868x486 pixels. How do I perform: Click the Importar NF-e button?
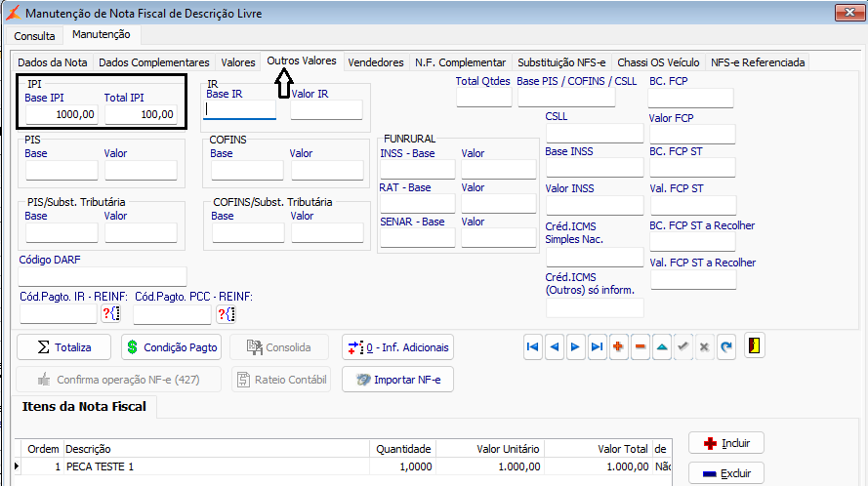[397, 380]
